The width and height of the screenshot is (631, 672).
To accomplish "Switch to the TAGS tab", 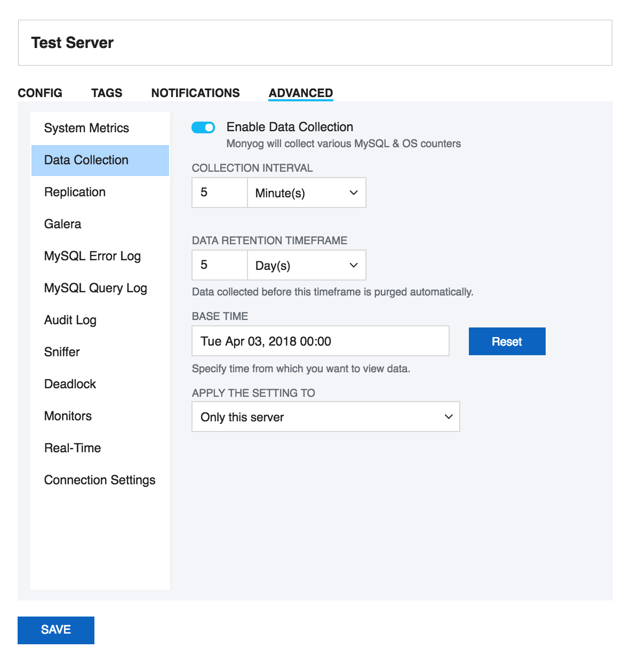I will 107,93.
